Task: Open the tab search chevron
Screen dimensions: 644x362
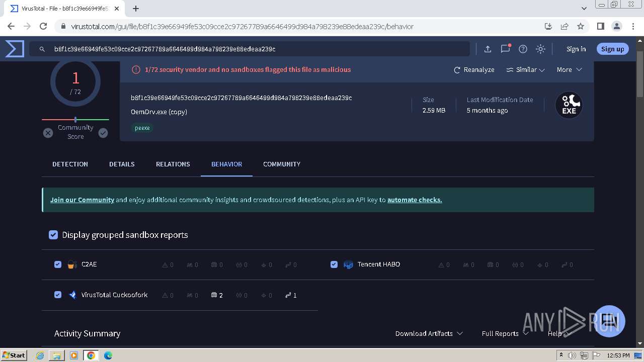Action: point(584,9)
